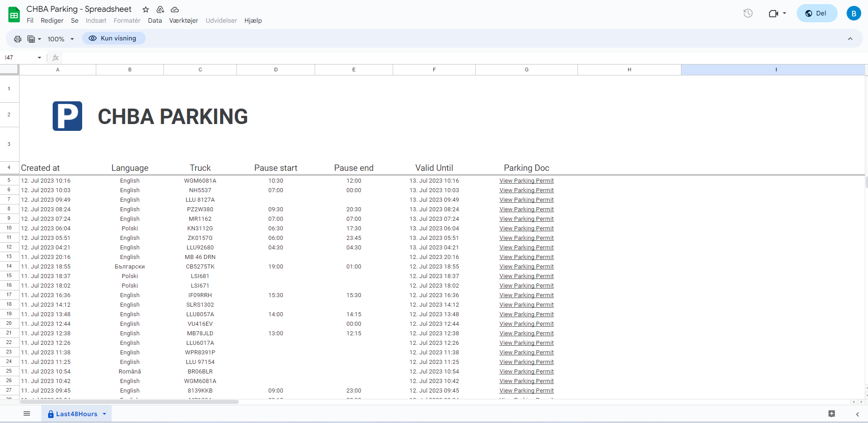
Task: Open the 100% zoom dropdown
Action: point(60,39)
